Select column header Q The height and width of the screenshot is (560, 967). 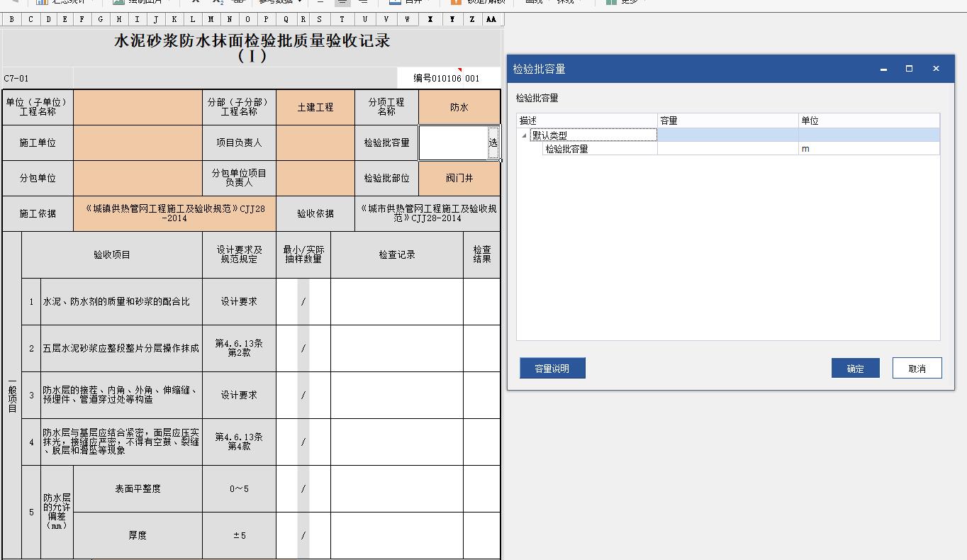tap(286, 20)
